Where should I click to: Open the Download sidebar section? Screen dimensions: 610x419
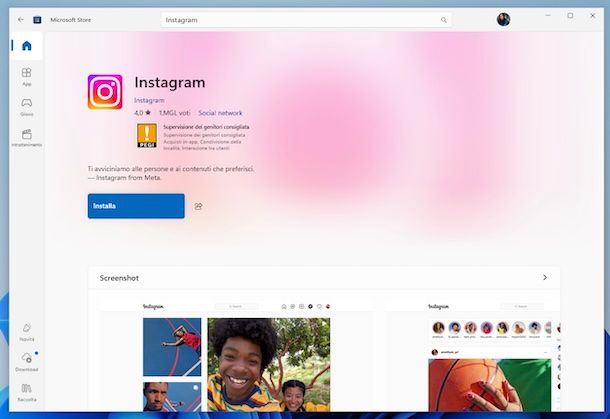(x=26, y=362)
